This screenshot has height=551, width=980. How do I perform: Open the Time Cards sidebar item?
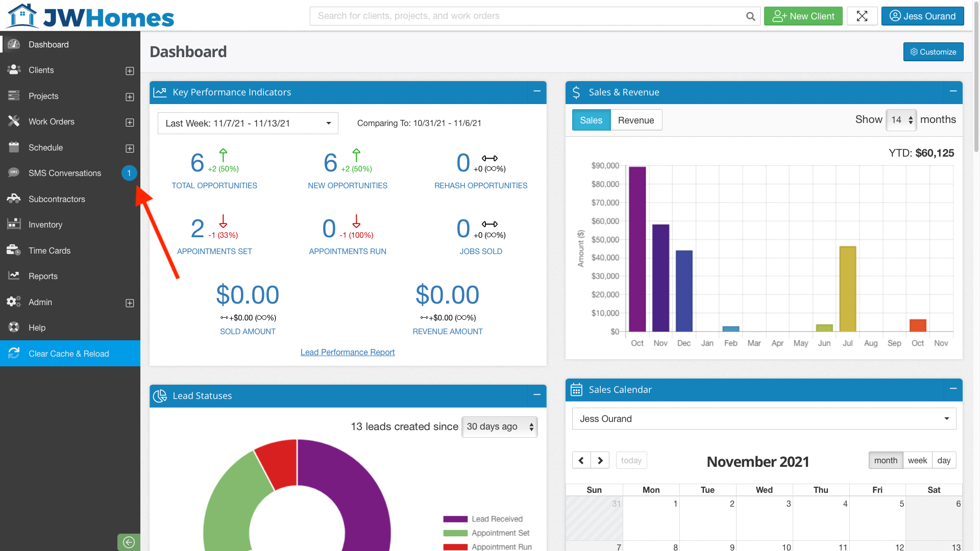point(49,251)
